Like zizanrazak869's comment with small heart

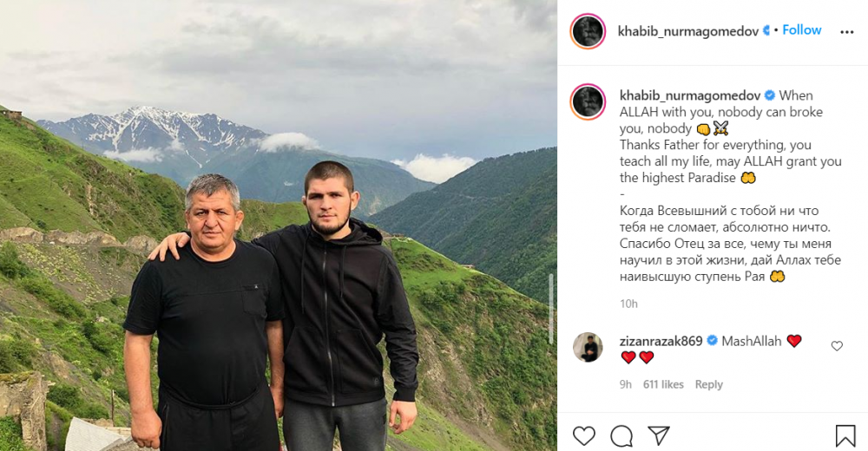click(x=837, y=346)
